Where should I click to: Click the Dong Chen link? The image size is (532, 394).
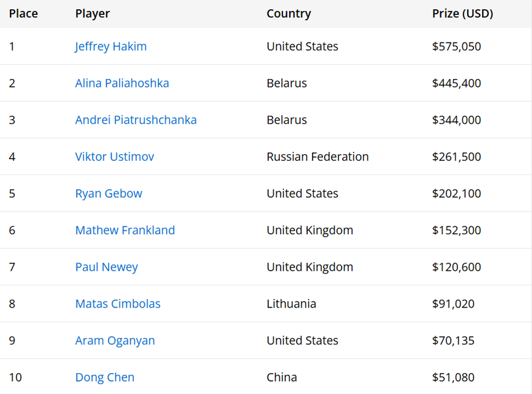(105, 377)
